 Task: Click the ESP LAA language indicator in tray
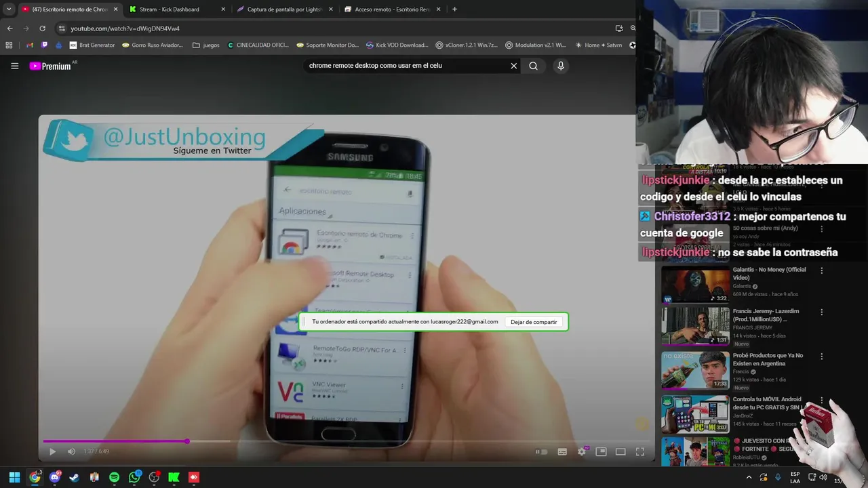coord(795,477)
